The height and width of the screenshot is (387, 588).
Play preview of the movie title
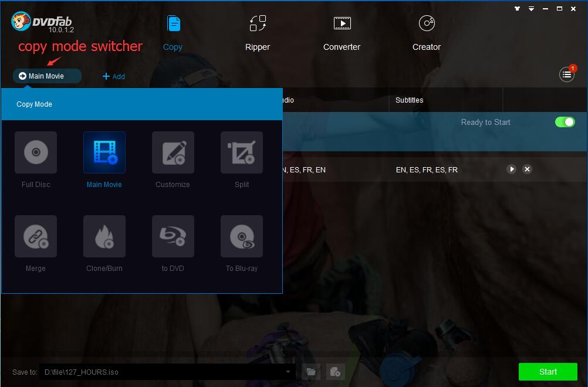[512, 169]
